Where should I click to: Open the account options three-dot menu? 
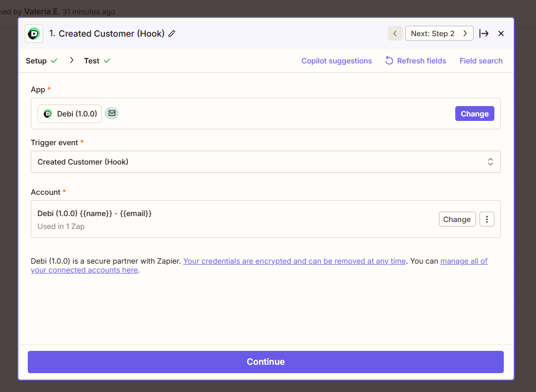pyautogui.click(x=487, y=219)
